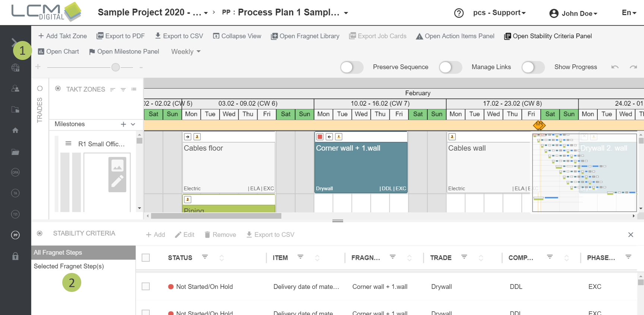Click the orange milestone diamond marker

[539, 125]
